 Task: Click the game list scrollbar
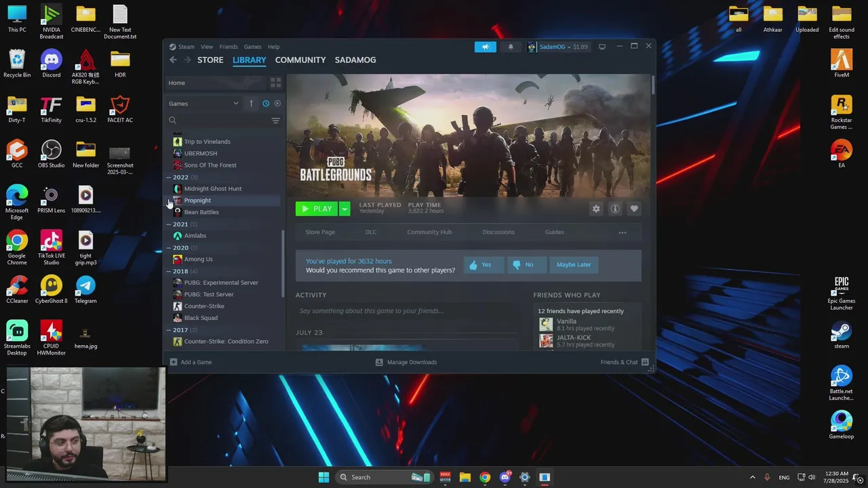pyautogui.click(x=283, y=264)
